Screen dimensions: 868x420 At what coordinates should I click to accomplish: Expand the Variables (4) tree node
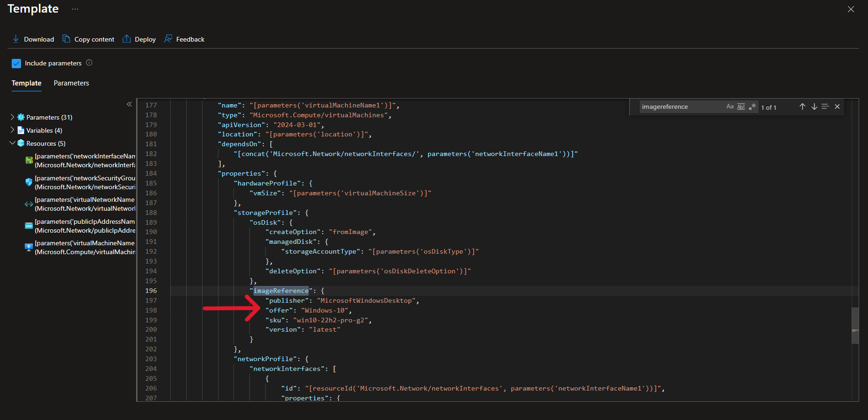(x=12, y=130)
